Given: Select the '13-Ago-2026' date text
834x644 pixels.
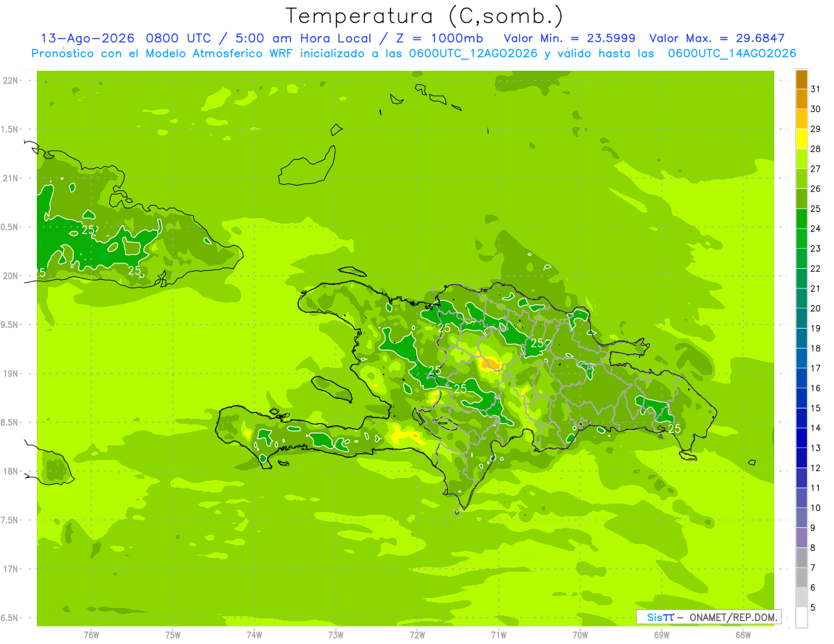Looking at the screenshot, I should (x=88, y=38).
